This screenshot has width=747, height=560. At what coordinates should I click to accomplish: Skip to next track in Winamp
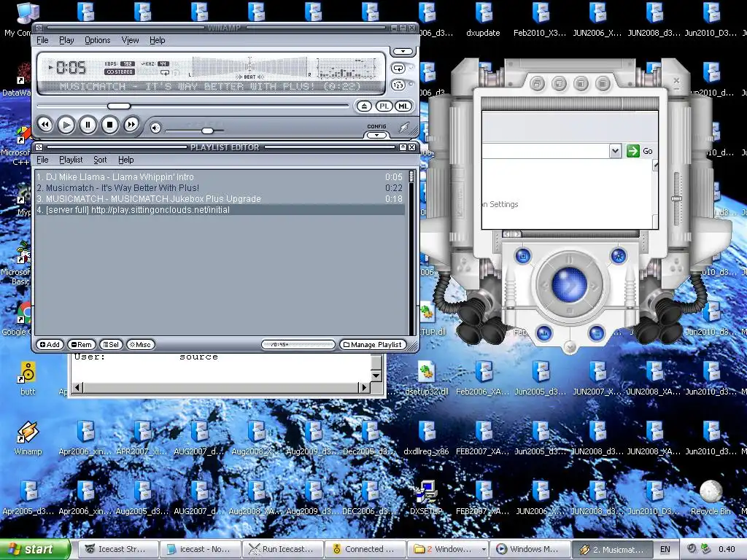pos(131,125)
